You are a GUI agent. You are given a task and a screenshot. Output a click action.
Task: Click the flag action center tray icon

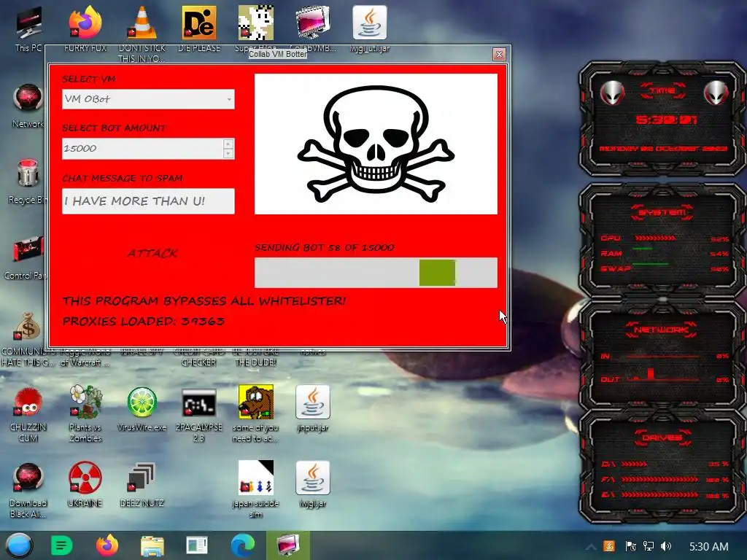point(630,546)
